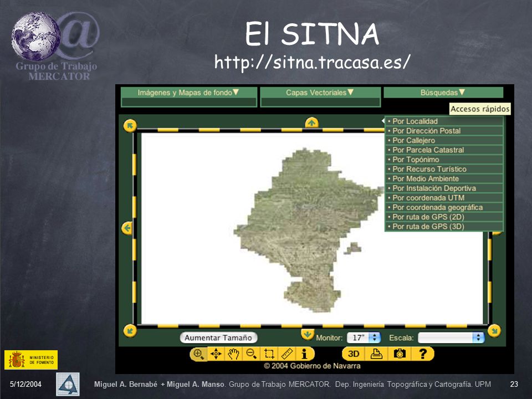Pan map southeast with the corner arrow

click(494, 330)
